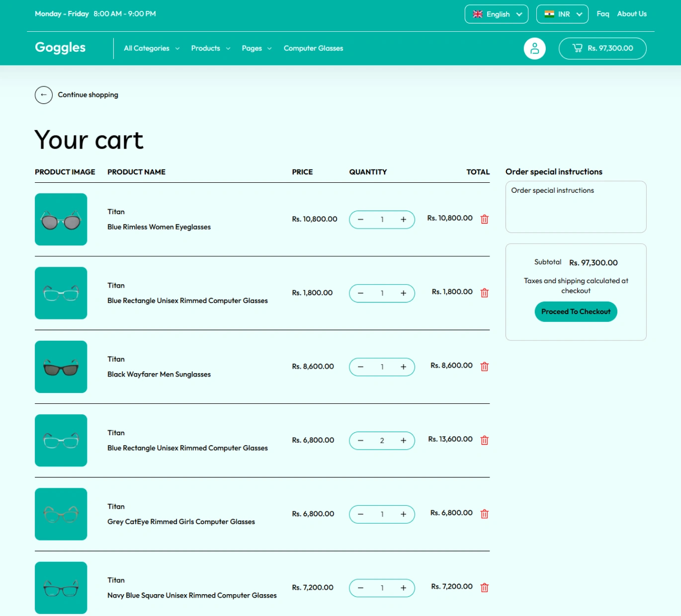Remove the Rs. 1,800.00 computer glasses item

[484, 293]
